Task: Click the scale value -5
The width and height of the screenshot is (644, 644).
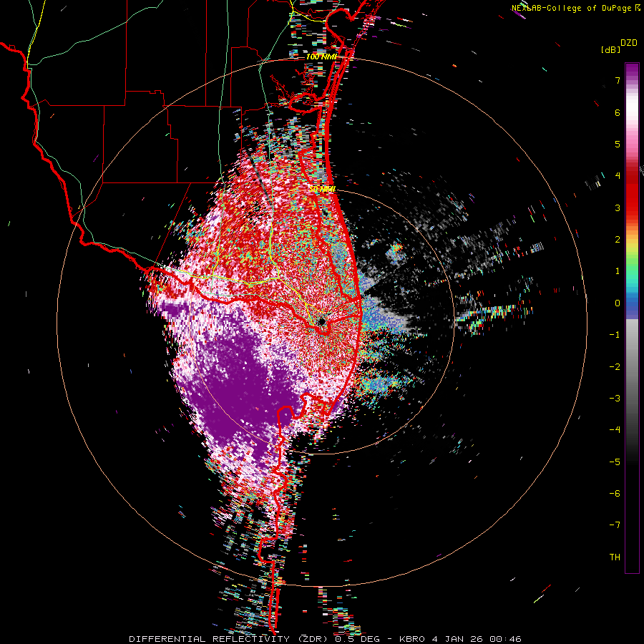Action: (x=615, y=462)
